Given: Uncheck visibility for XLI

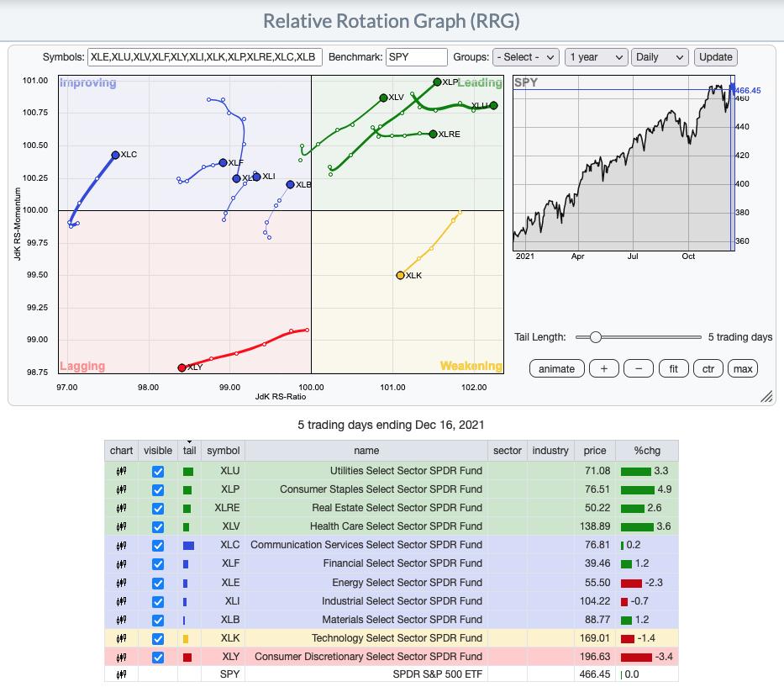Looking at the screenshot, I should [x=157, y=602].
